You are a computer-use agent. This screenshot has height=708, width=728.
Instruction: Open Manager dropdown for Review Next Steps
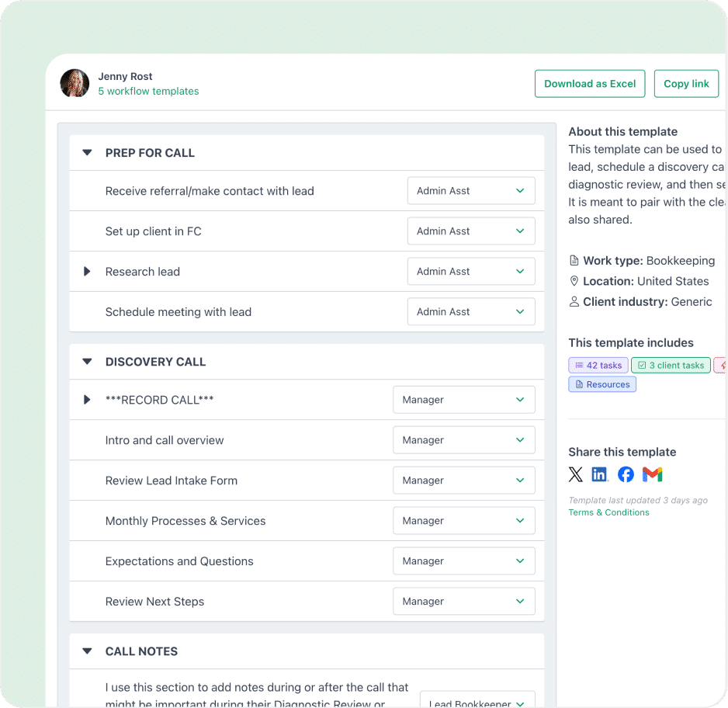464,601
